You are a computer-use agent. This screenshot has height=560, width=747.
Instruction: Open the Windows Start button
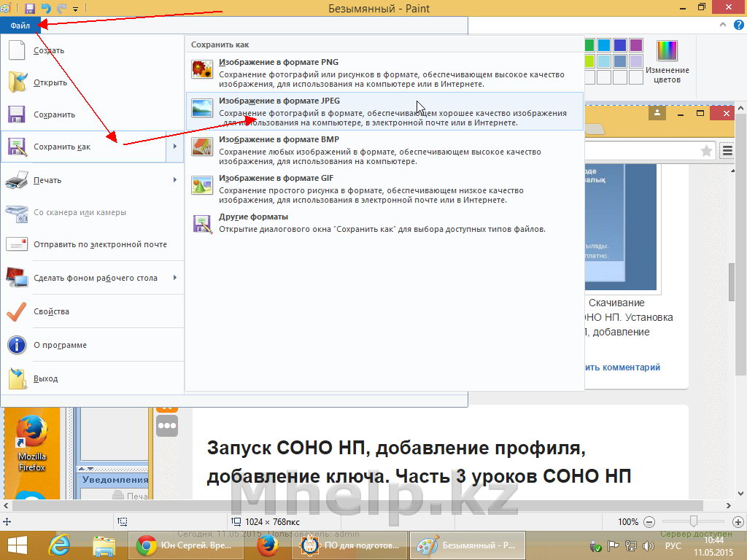click(x=18, y=545)
